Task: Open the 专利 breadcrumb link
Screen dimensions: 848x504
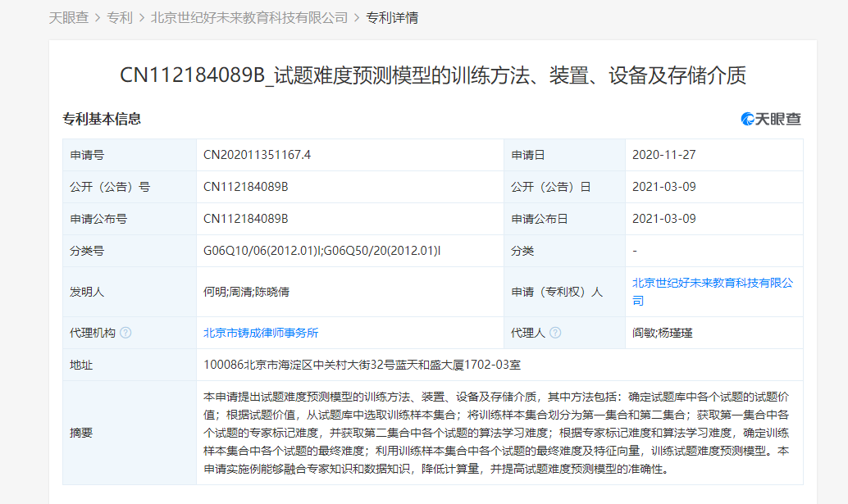Action: pos(120,17)
